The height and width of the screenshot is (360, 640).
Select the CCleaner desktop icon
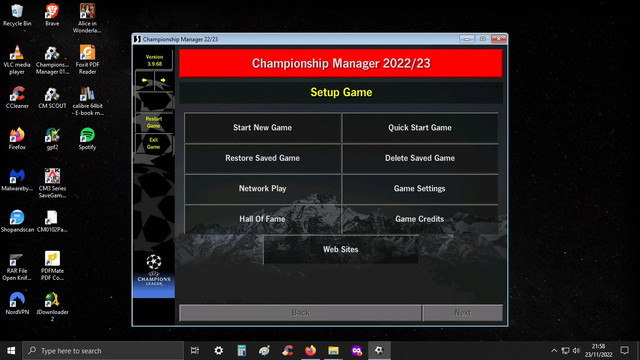pos(17,98)
